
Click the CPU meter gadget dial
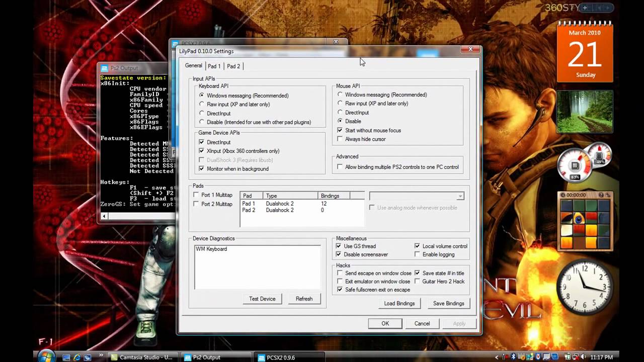tap(575, 166)
